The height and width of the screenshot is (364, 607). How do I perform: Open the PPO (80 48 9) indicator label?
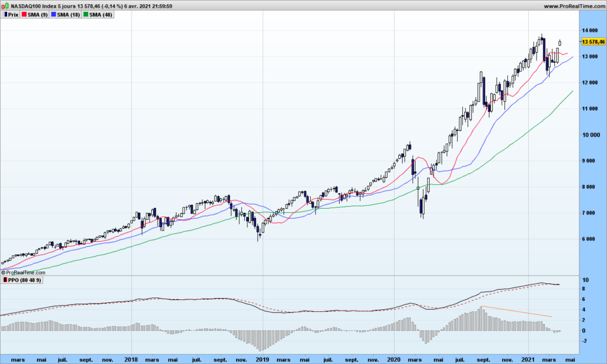tap(22, 280)
